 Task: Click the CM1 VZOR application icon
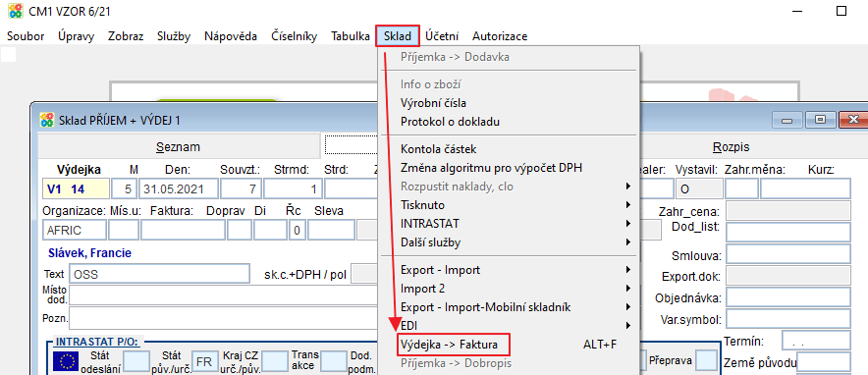[x=15, y=11]
